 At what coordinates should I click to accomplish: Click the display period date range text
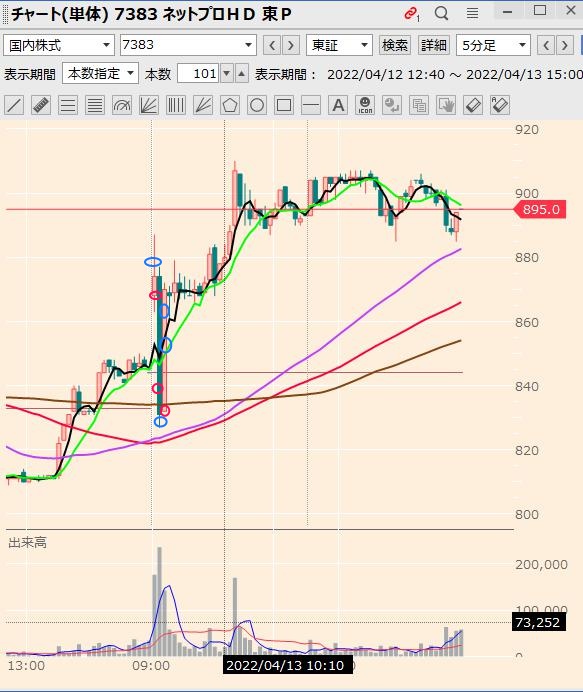point(455,74)
